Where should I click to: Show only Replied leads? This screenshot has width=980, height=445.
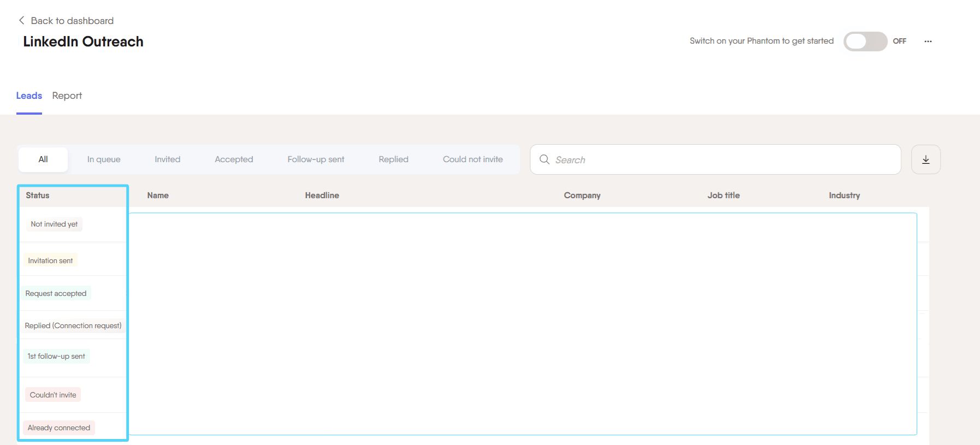[393, 159]
